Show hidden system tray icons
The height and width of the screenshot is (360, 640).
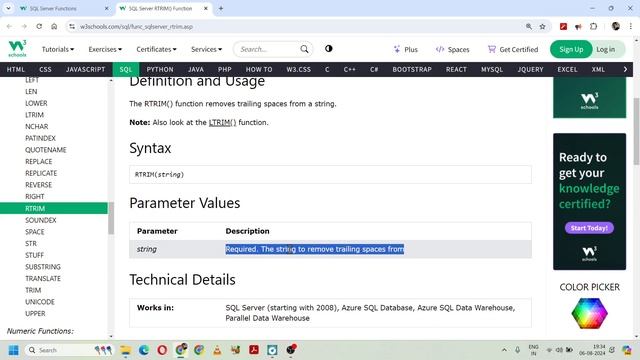tap(504, 350)
